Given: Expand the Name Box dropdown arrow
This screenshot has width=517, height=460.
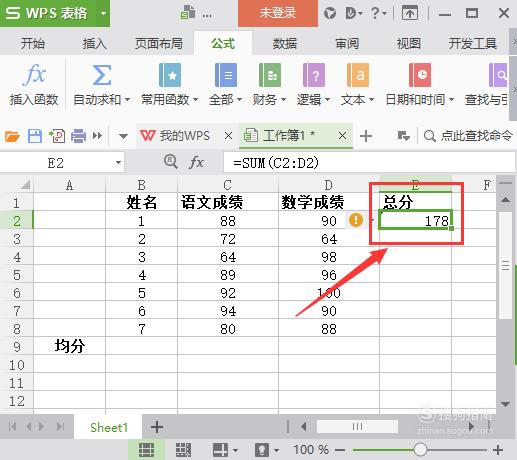Looking at the screenshot, I should tap(118, 163).
